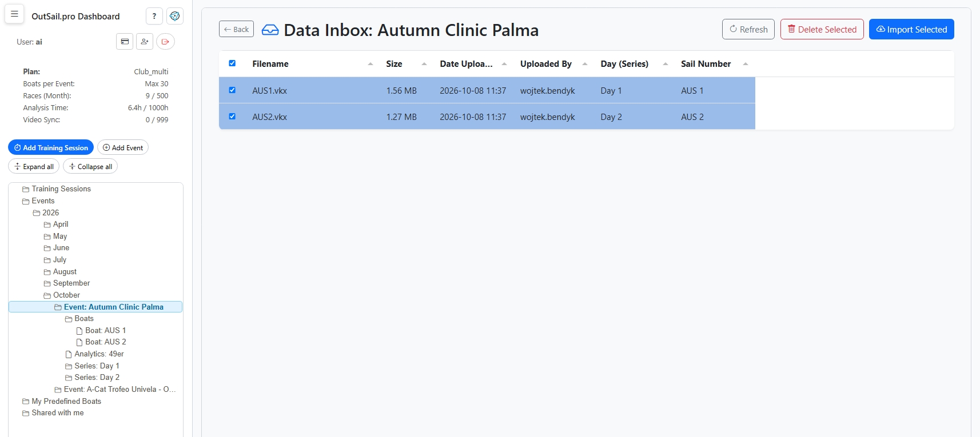Viewport: 980px width, 437px height.
Task: Click the Data Inbox tray icon
Action: click(270, 30)
